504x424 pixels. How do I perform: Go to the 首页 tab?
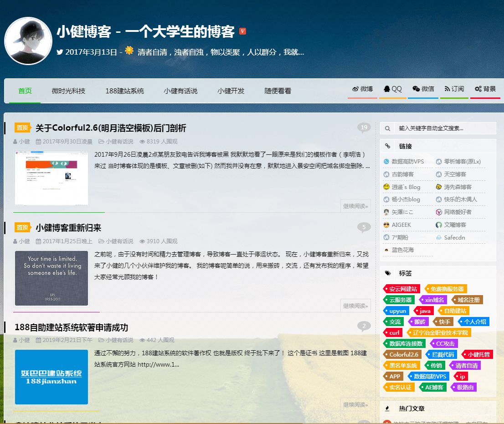[x=25, y=91]
